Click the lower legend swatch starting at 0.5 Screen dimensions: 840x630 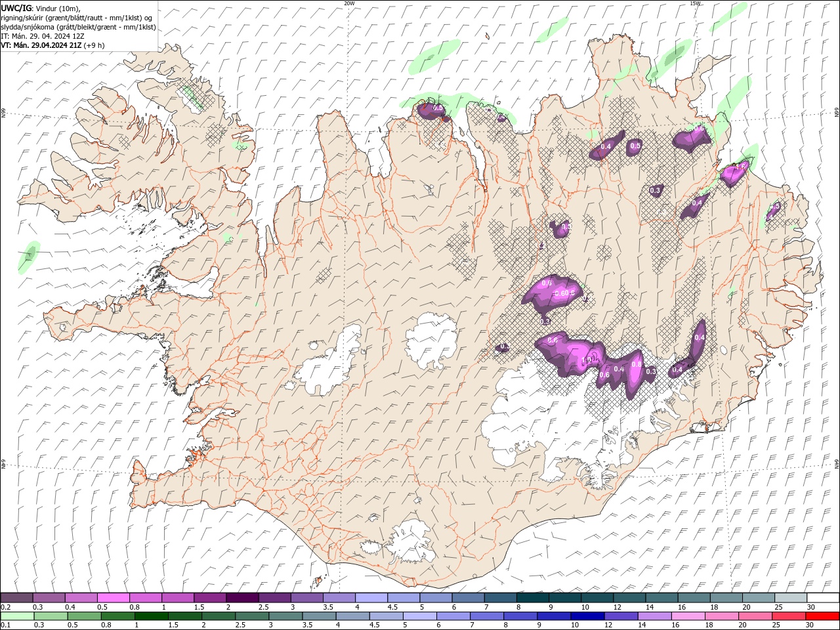[84, 616]
